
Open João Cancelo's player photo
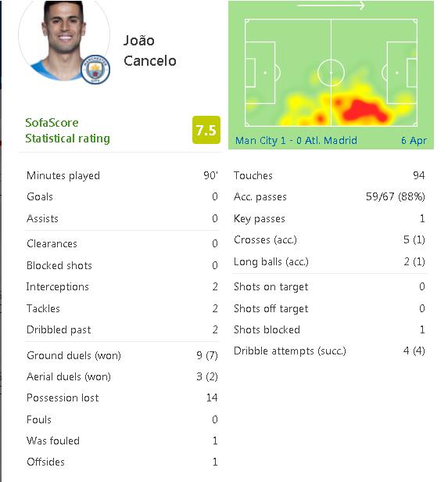(x=64, y=41)
